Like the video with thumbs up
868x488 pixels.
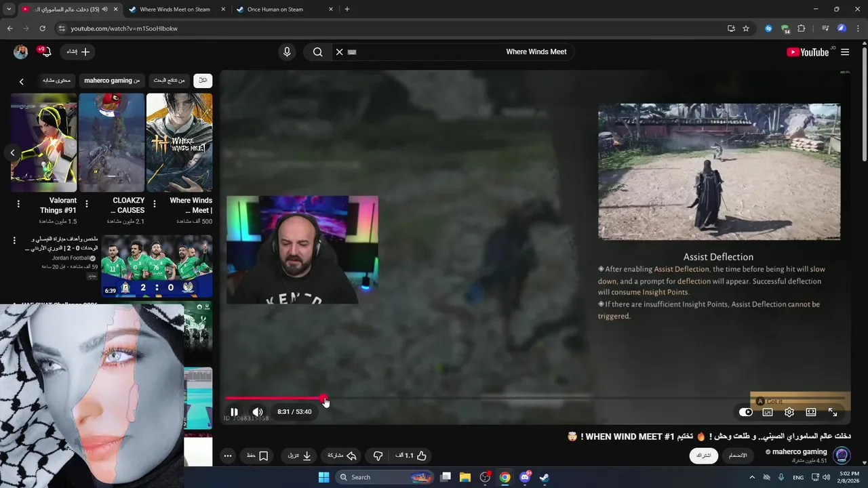(x=412, y=456)
